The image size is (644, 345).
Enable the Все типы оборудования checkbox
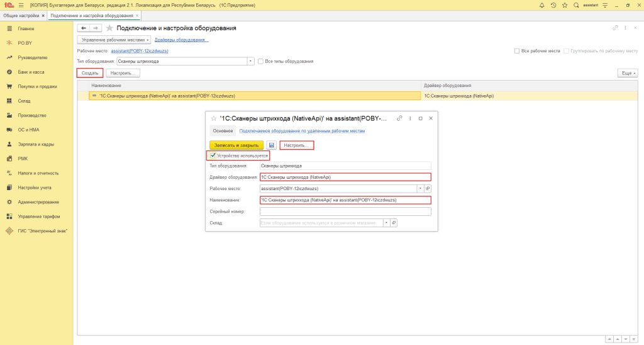tap(260, 61)
